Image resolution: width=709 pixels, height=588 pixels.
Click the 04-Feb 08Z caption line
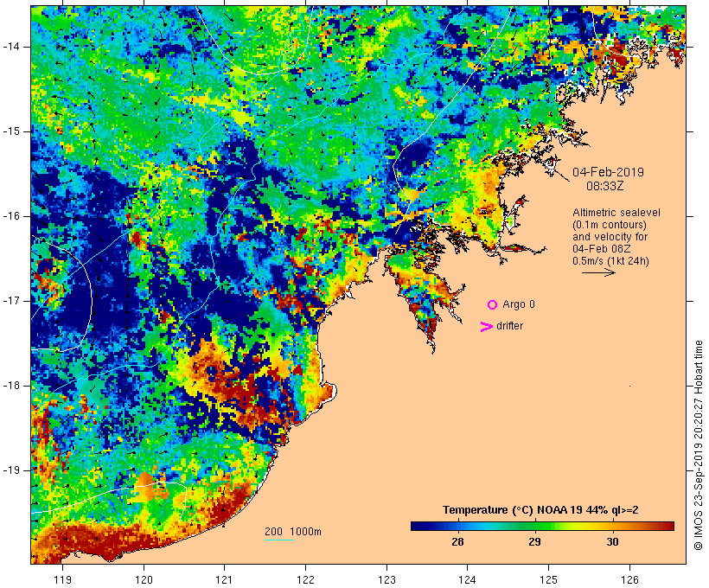[x=602, y=249]
